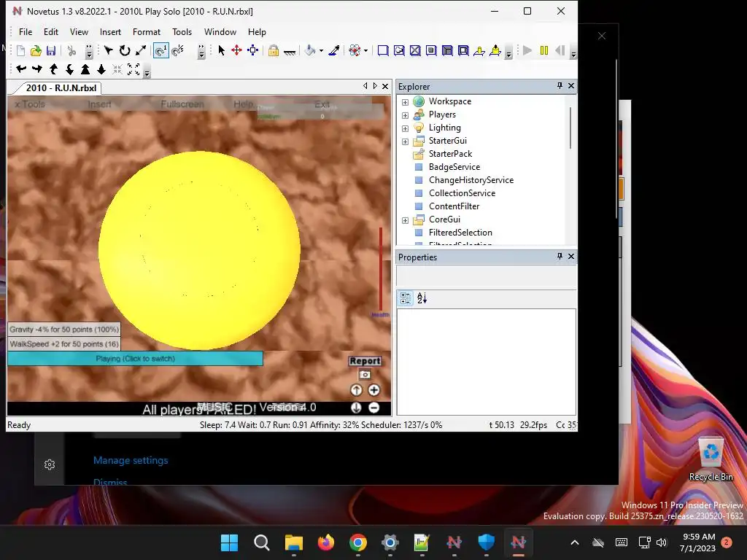
Task: Buy Gravity -4% for 50 points
Action: tap(64, 330)
